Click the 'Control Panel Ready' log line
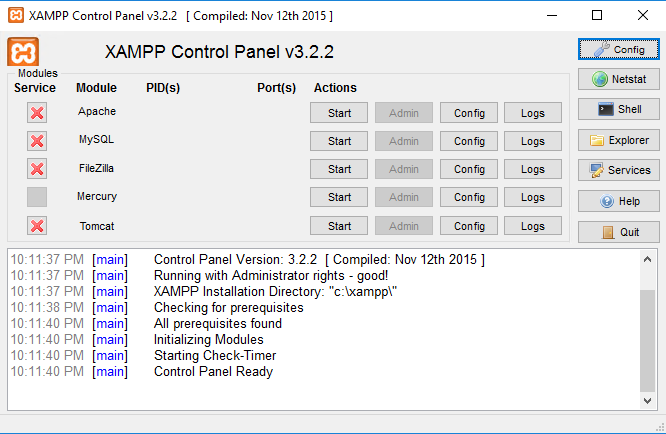This screenshot has height=434, width=666. (213, 372)
